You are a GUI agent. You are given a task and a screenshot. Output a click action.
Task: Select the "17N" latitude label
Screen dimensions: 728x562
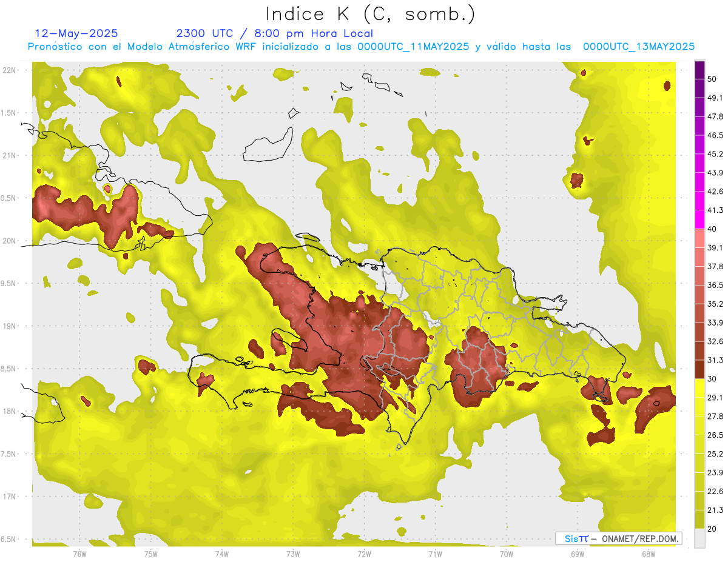[x=10, y=496]
